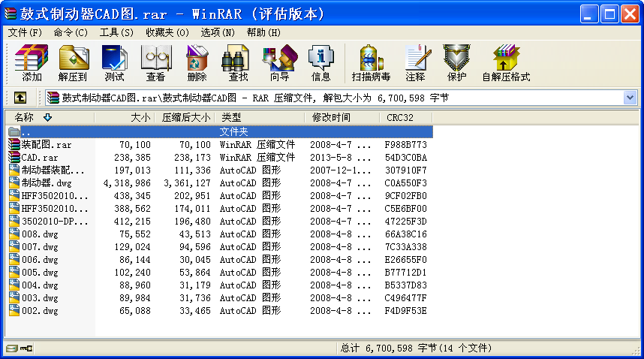This screenshot has height=359, width=644.
Task: Open the 选项(N) menu
Action: [x=217, y=32]
